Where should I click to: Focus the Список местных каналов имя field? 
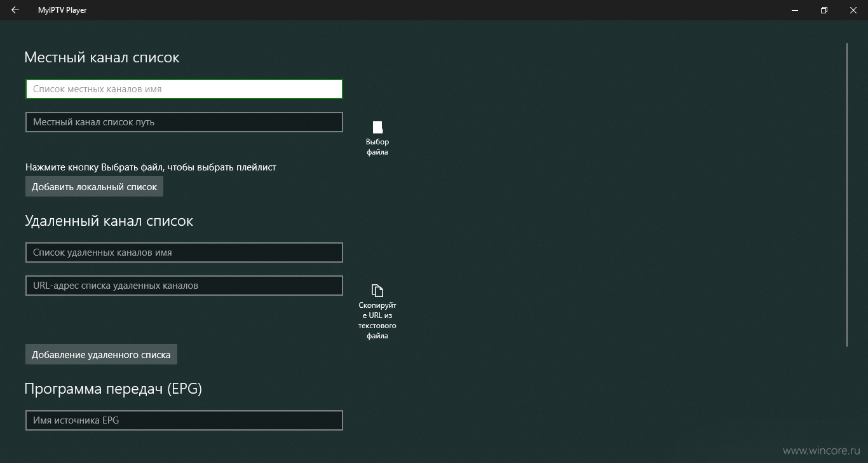184,89
